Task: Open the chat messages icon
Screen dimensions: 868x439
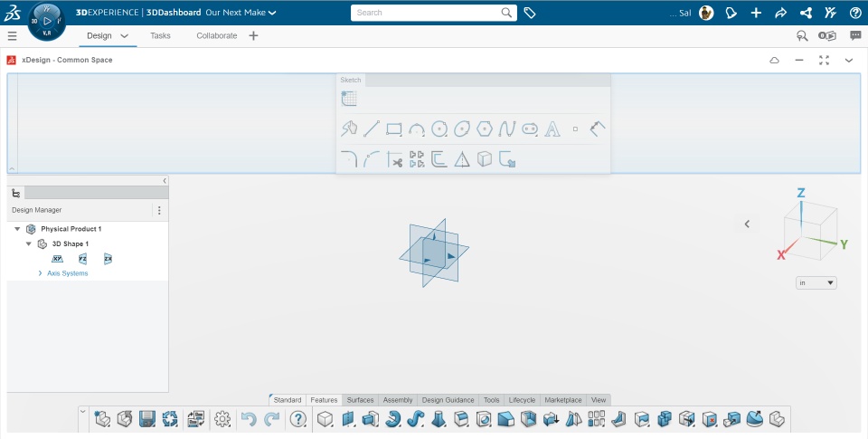Action: pyautogui.click(x=855, y=35)
